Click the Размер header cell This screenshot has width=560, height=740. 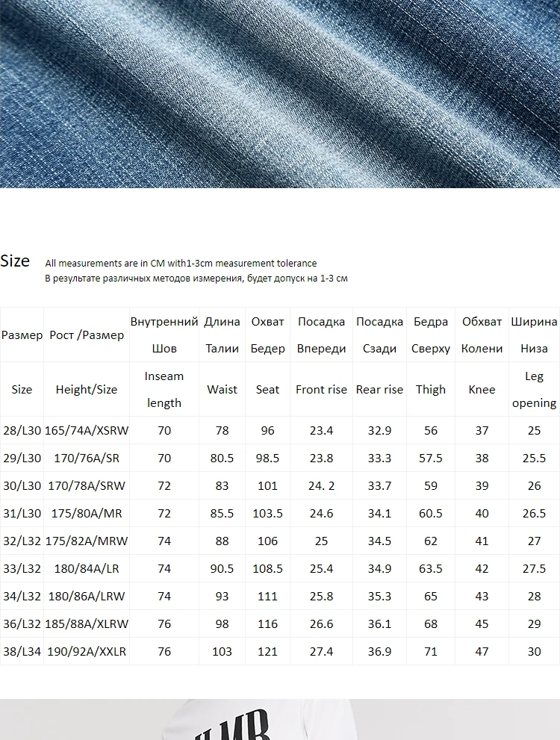coord(22,335)
